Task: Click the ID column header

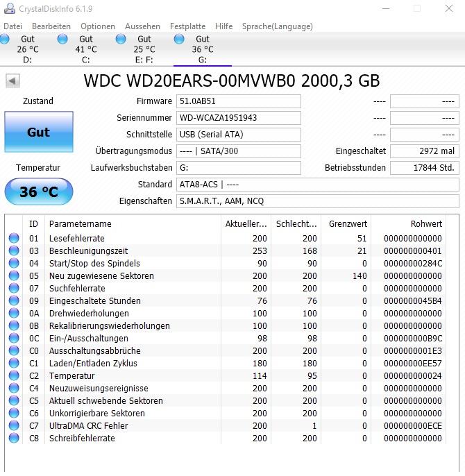Action: (x=33, y=224)
